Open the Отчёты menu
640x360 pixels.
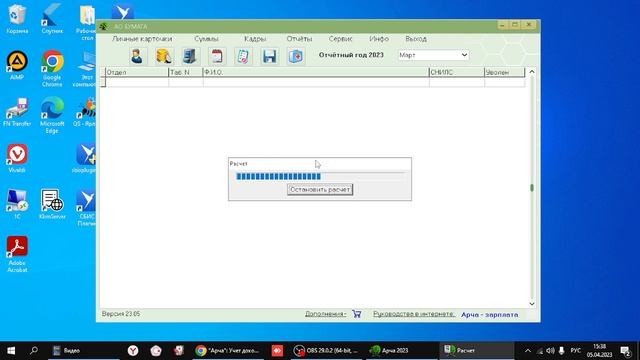click(299, 39)
